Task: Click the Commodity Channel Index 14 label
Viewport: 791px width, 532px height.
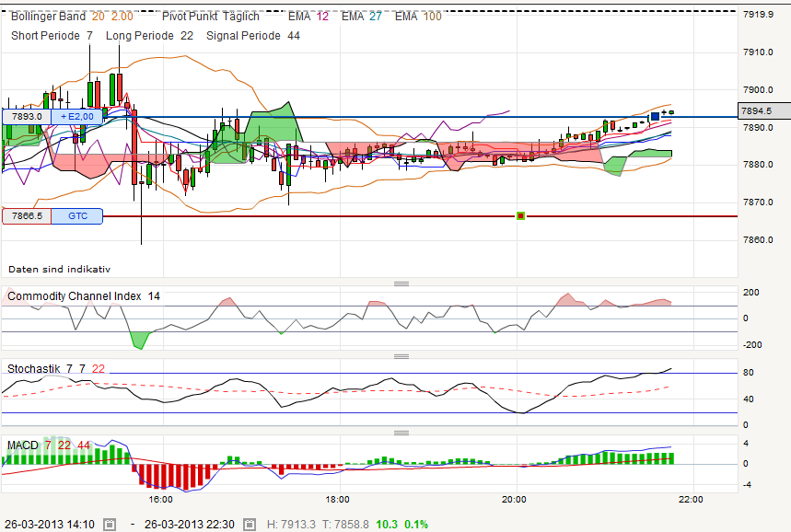Action: [x=84, y=296]
